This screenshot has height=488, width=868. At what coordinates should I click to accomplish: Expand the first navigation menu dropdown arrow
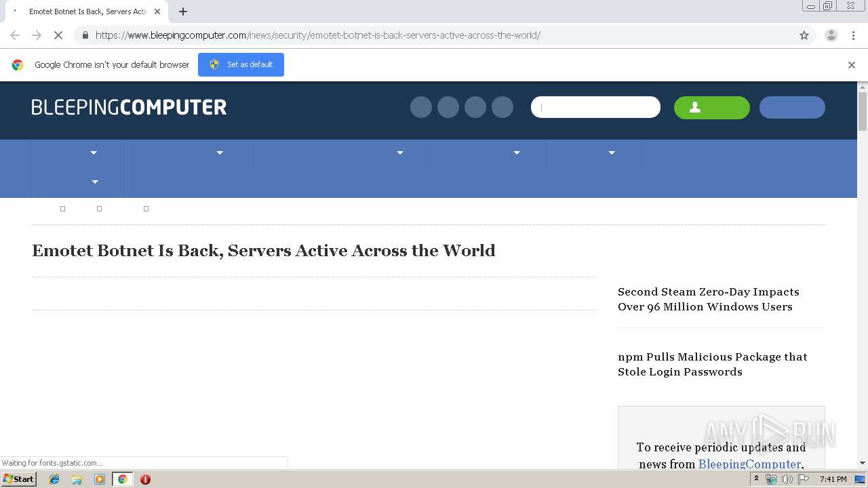(94, 152)
